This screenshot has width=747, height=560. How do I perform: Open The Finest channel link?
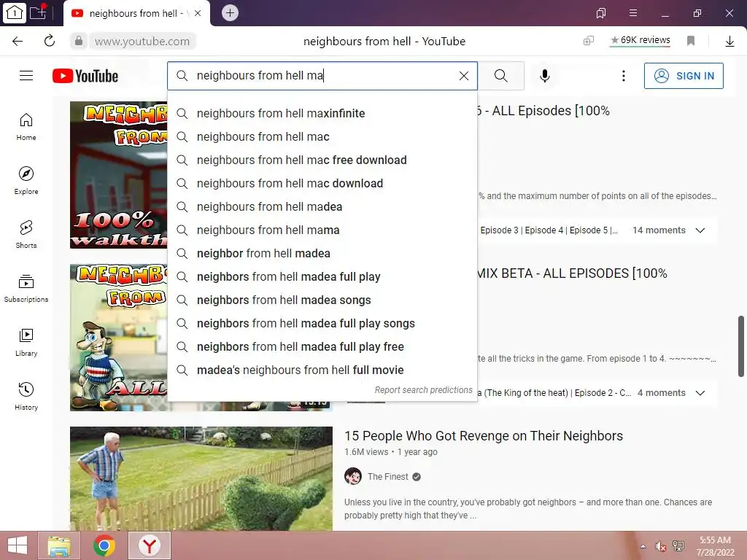point(388,477)
